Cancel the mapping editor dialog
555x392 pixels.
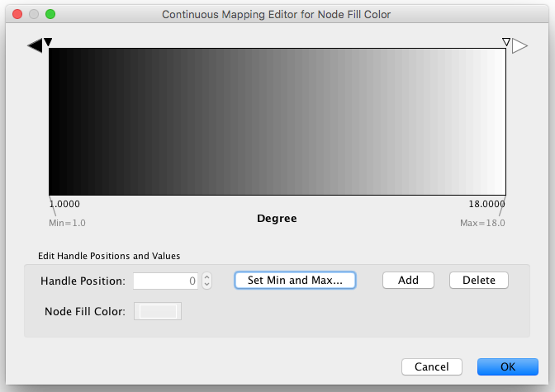(431, 366)
